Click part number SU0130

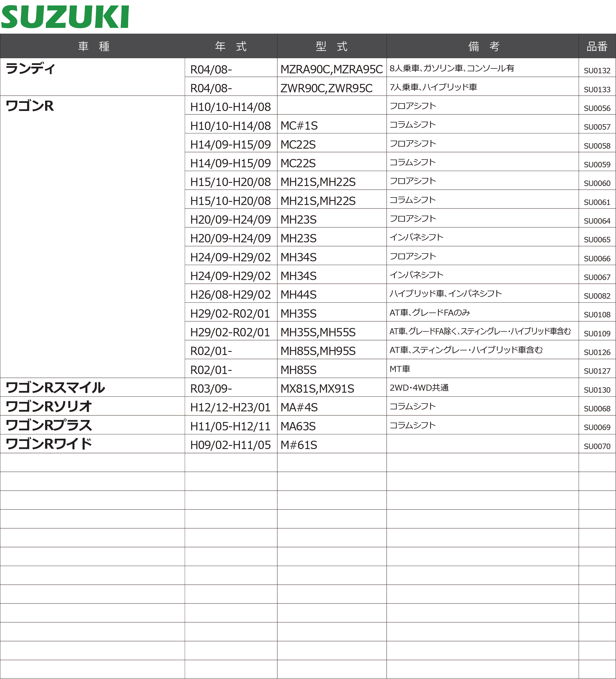(x=597, y=390)
